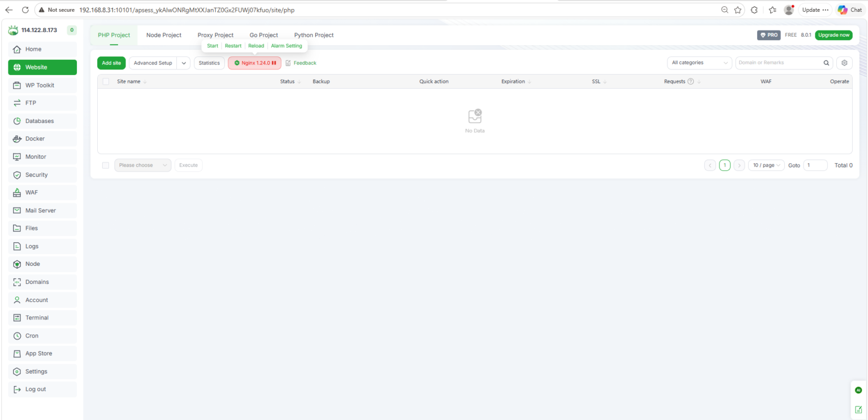Select page 1 in pagination
The height and width of the screenshot is (420, 868).
(x=724, y=165)
